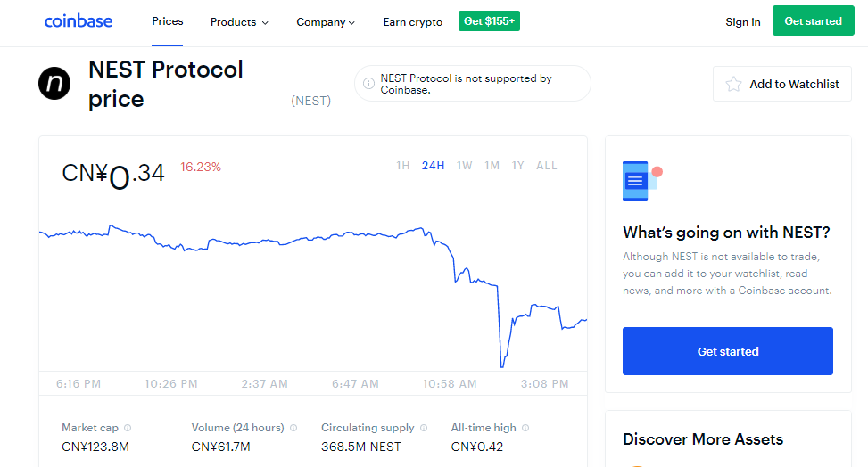Click the All-time high info icon

coord(526,428)
